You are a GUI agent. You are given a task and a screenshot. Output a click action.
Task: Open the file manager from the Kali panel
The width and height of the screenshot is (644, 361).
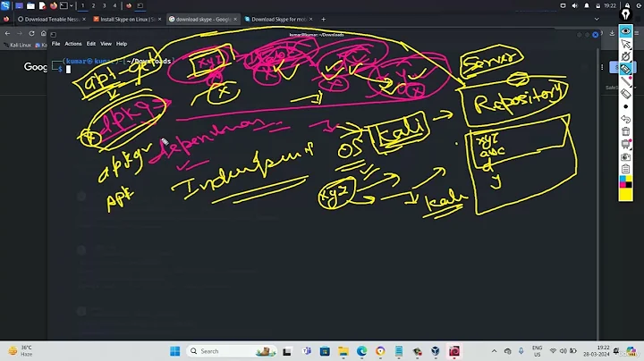[30, 5]
